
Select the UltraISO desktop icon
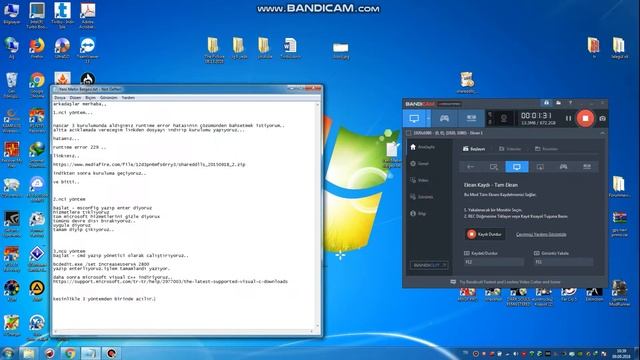point(62,49)
